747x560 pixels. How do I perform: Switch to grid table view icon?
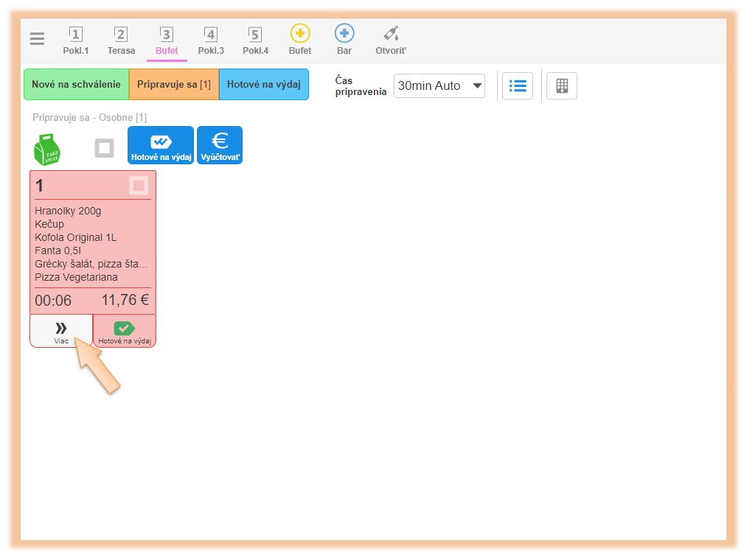tap(562, 85)
